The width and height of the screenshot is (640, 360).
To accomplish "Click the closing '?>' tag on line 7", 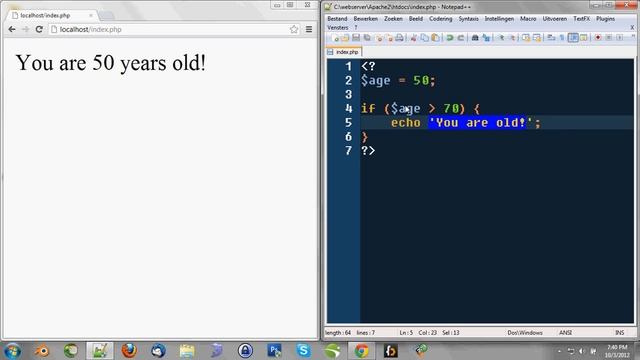I will [368, 151].
